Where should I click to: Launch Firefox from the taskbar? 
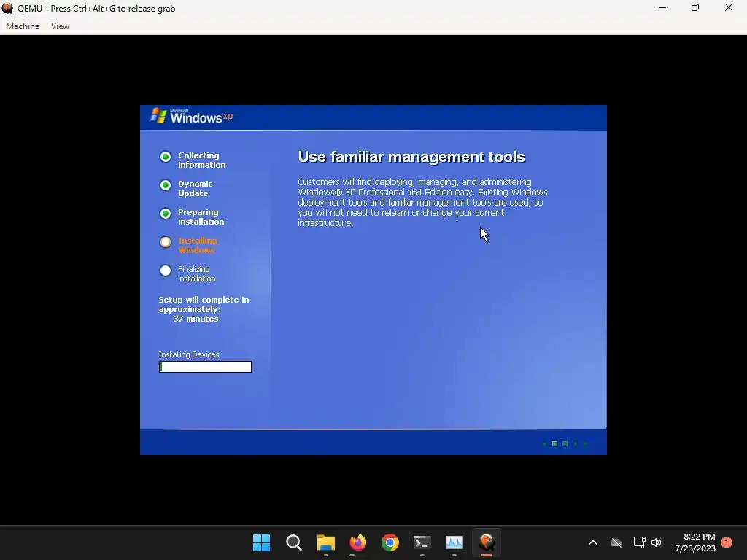tap(357, 542)
